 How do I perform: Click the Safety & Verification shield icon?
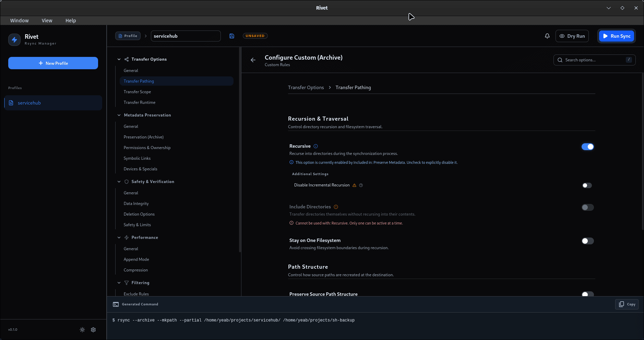click(127, 182)
